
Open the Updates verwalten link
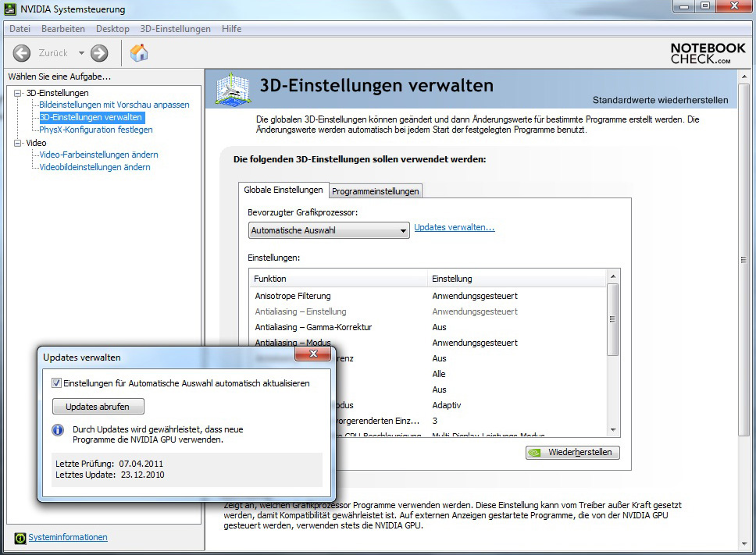[x=455, y=227]
